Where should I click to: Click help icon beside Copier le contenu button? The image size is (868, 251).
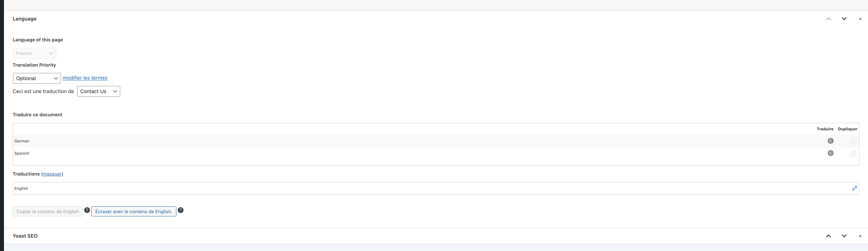(x=87, y=210)
